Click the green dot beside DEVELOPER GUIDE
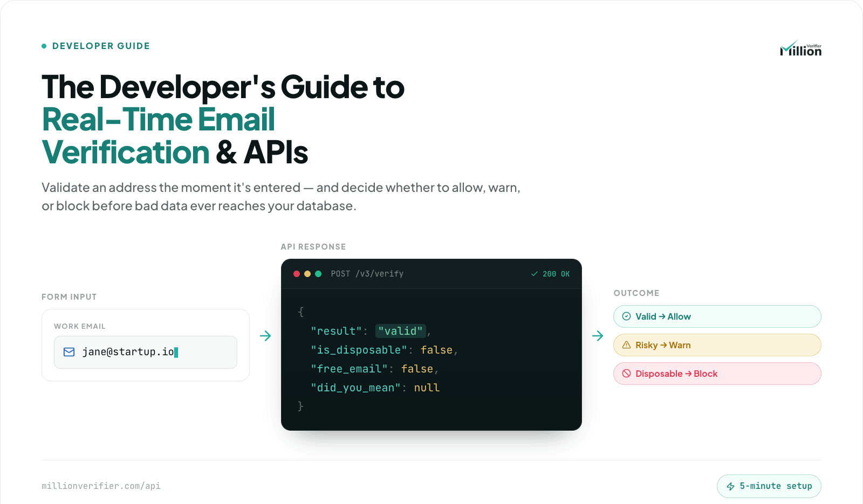Screen dimensions: 863x504 (x=44, y=46)
